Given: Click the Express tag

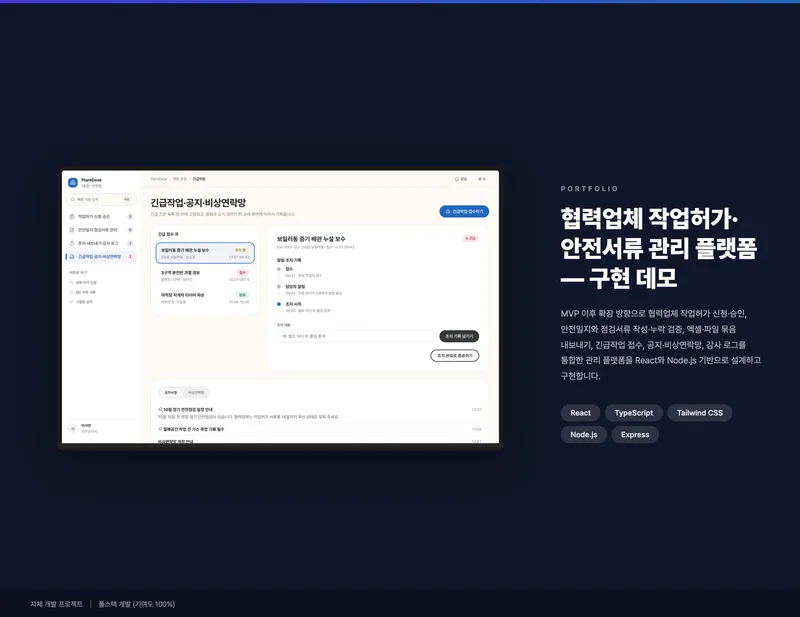Looking at the screenshot, I should point(635,435).
